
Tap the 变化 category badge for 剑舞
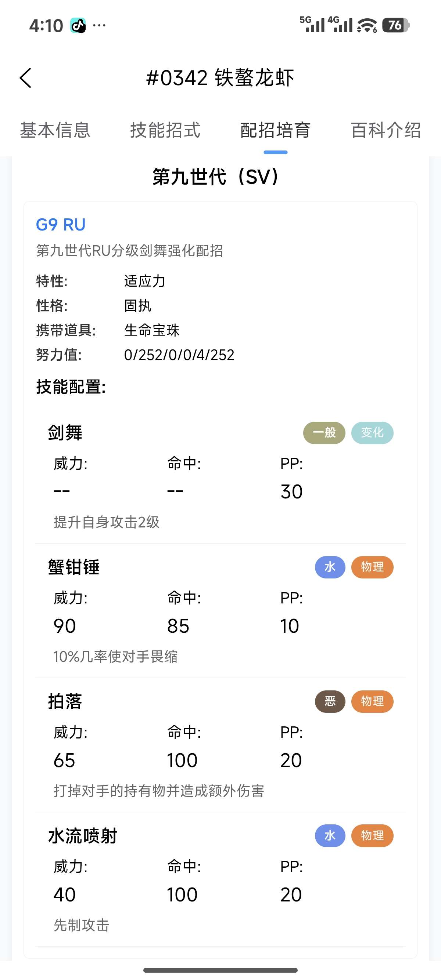(372, 432)
